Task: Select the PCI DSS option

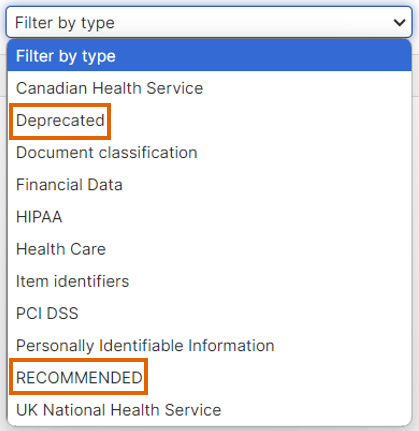Action: pos(209,313)
